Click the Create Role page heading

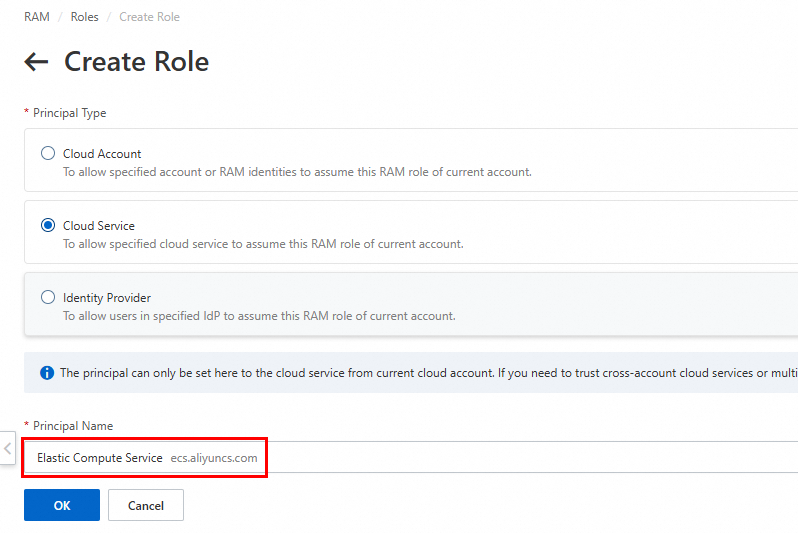(136, 62)
